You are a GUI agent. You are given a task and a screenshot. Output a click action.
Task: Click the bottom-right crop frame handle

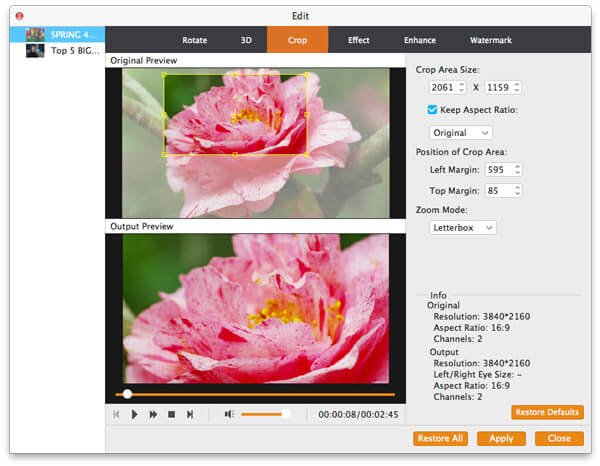pyautogui.click(x=307, y=155)
